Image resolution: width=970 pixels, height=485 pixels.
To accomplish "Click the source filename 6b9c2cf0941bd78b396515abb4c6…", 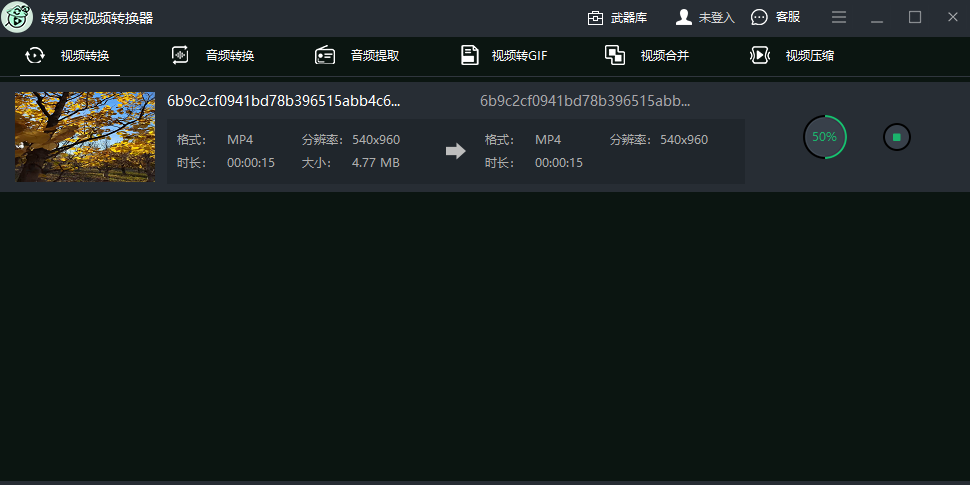I will [284, 101].
